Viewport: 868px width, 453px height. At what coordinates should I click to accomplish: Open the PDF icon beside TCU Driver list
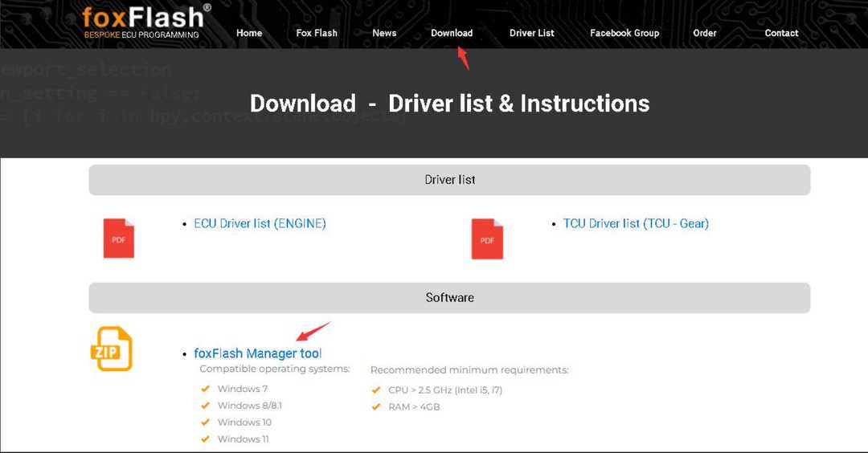point(487,239)
